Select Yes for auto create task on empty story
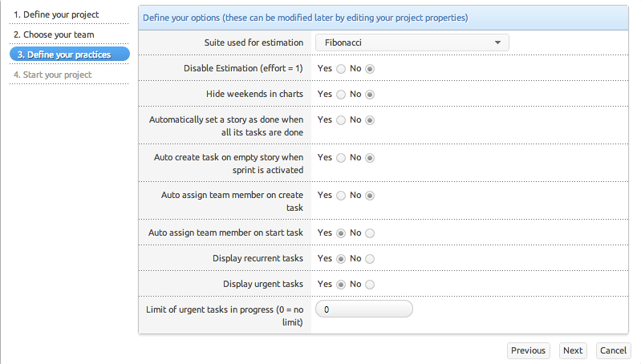The height and width of the screenshot is (364, 641). tap(341, 158)
